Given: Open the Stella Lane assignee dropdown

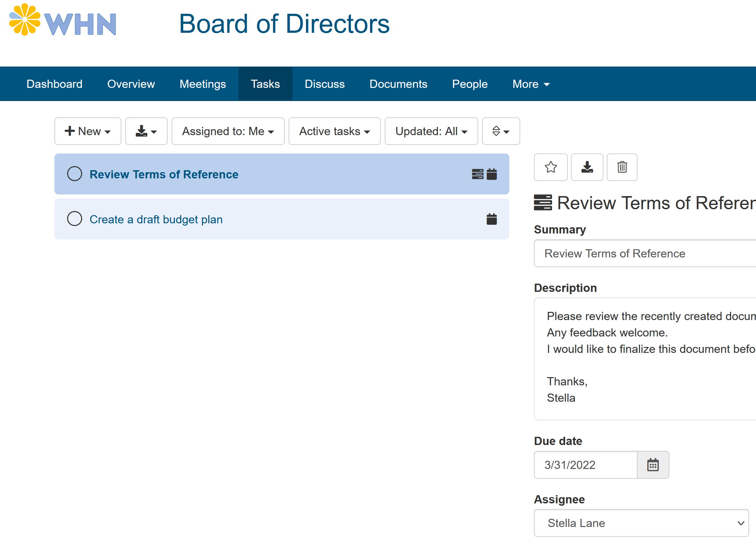Looking at the screenshot, I should [641, 523].
